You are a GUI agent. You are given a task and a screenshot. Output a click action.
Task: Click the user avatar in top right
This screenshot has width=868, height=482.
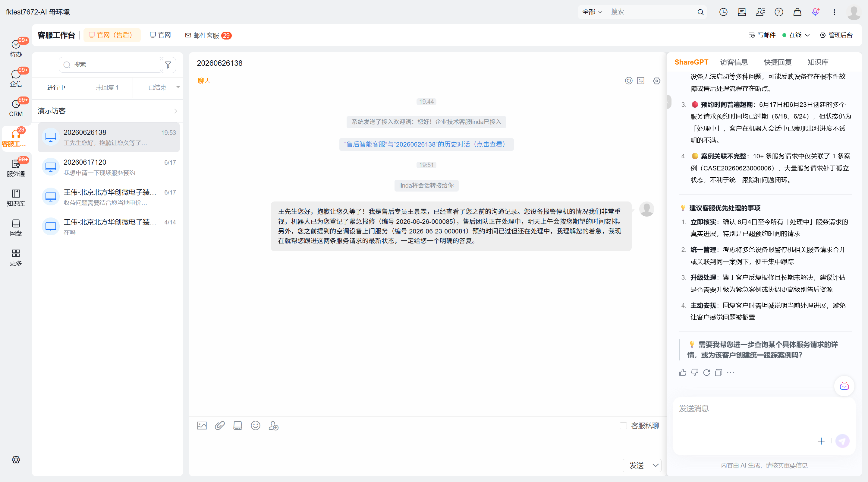pos(854,13)
